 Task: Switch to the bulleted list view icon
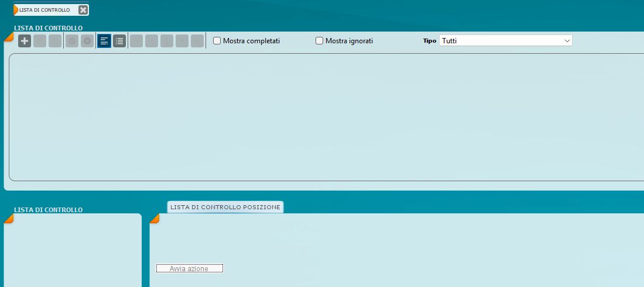119,41
